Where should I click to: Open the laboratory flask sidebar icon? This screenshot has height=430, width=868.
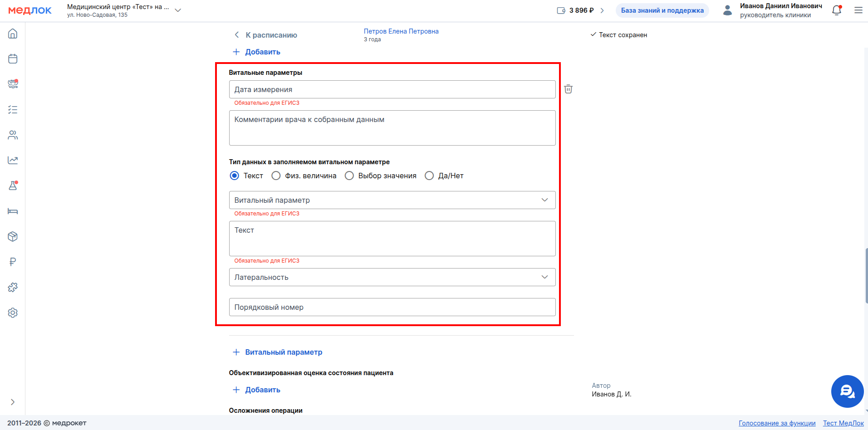pyautogui.click(x=13, y=186)
